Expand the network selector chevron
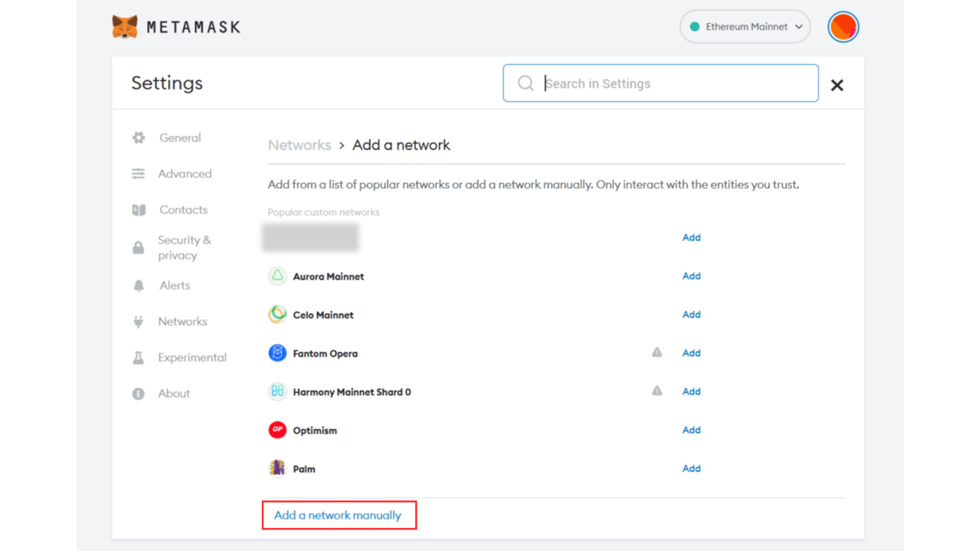This screenshot has width=980, height=551. coord(798,26)
